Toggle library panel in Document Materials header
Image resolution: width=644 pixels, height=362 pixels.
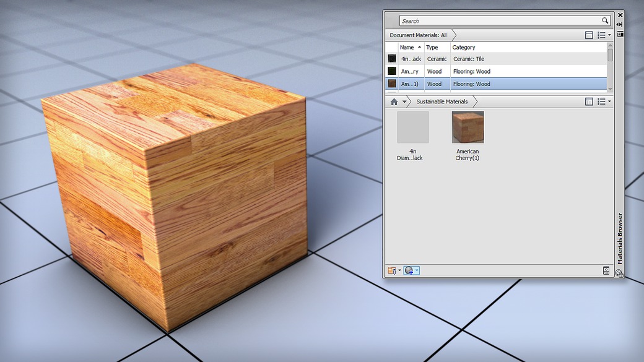pyautogui.click(x=588, y=35)
